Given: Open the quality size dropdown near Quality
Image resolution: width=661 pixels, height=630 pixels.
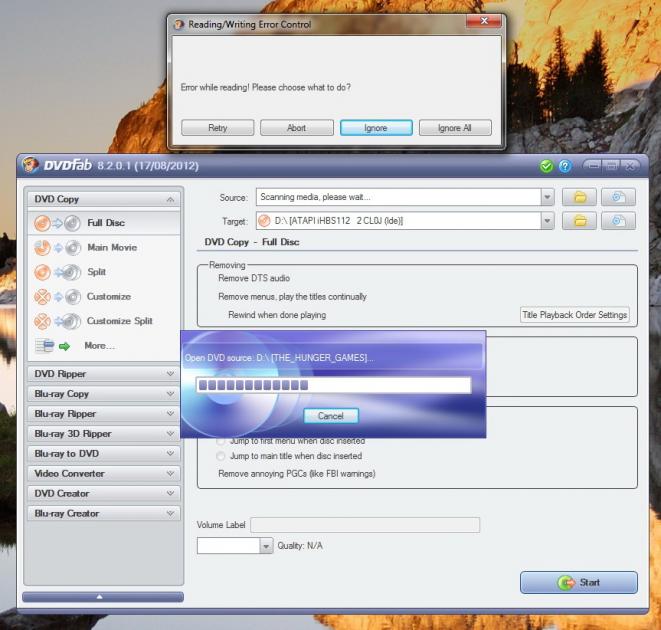Looking at the screenshot, I should (266, 546).
